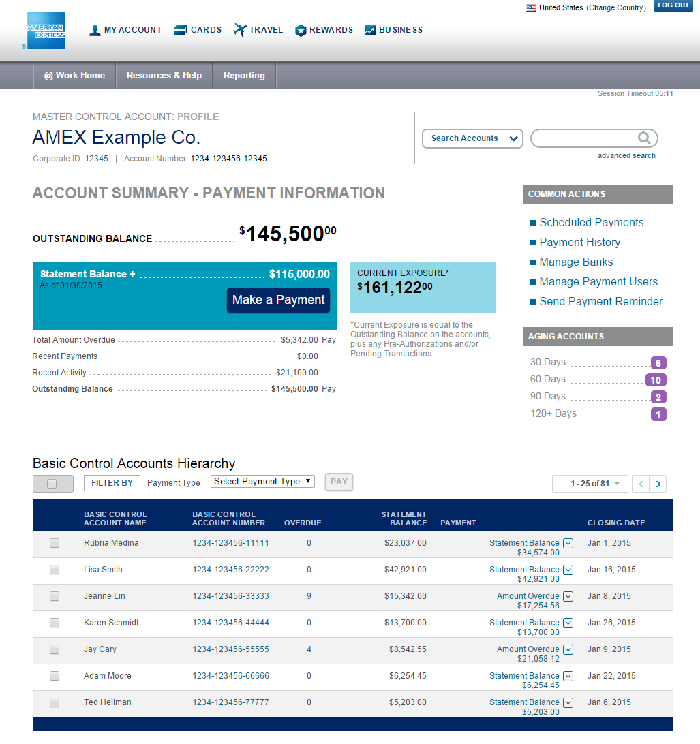Go to next page arrow of accounts
Image resolution: width=700 pixels, height=744 pixels.
tap(658, 484)
